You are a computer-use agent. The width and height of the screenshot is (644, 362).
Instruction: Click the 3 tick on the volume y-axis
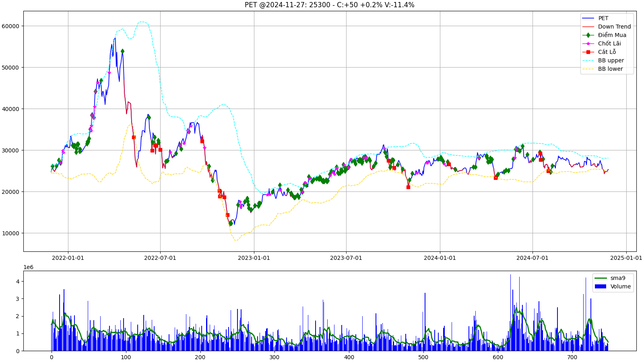pyautogui.click(x=18, y=299)
